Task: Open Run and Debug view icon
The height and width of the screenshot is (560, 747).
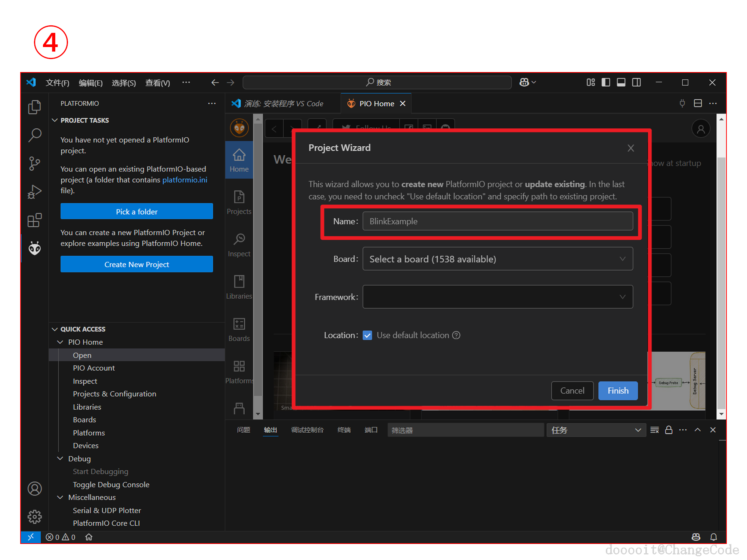Action: click(x=35, y=192)
